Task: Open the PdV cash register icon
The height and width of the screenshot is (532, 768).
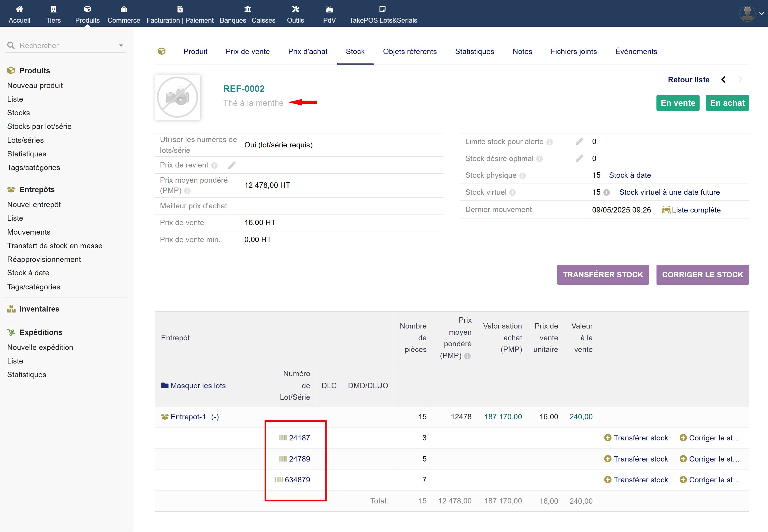Action: (329, 9)
